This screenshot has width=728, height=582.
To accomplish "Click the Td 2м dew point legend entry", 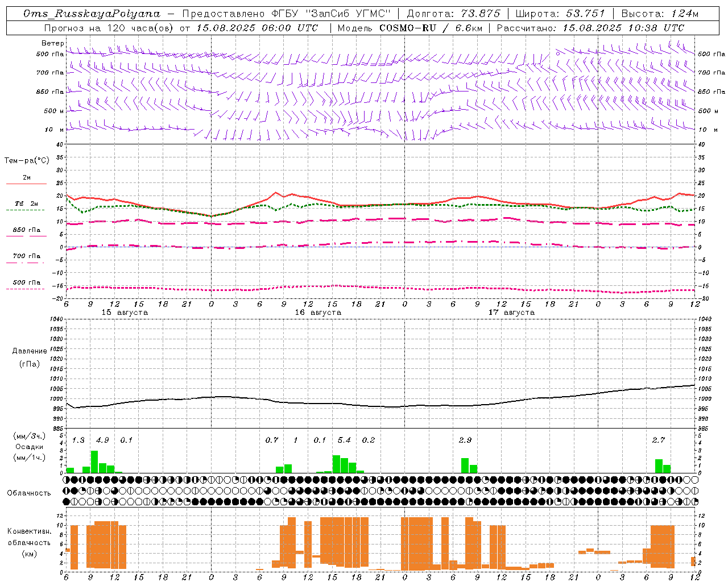I will click(x=27, y=203).
